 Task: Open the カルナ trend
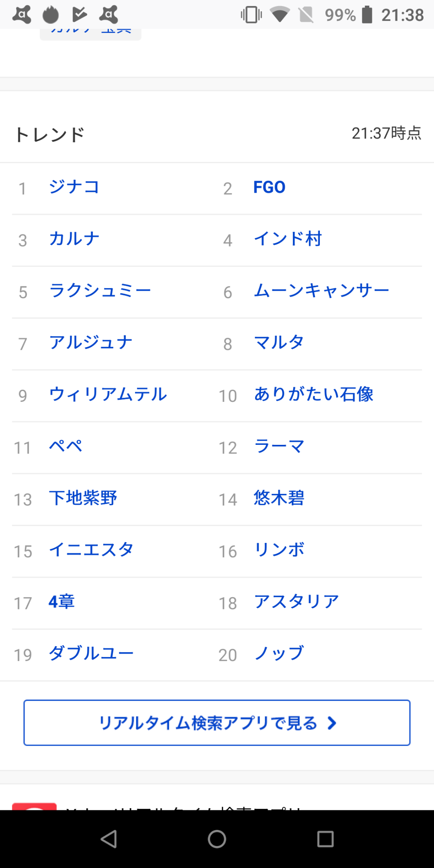click(74, 239)
